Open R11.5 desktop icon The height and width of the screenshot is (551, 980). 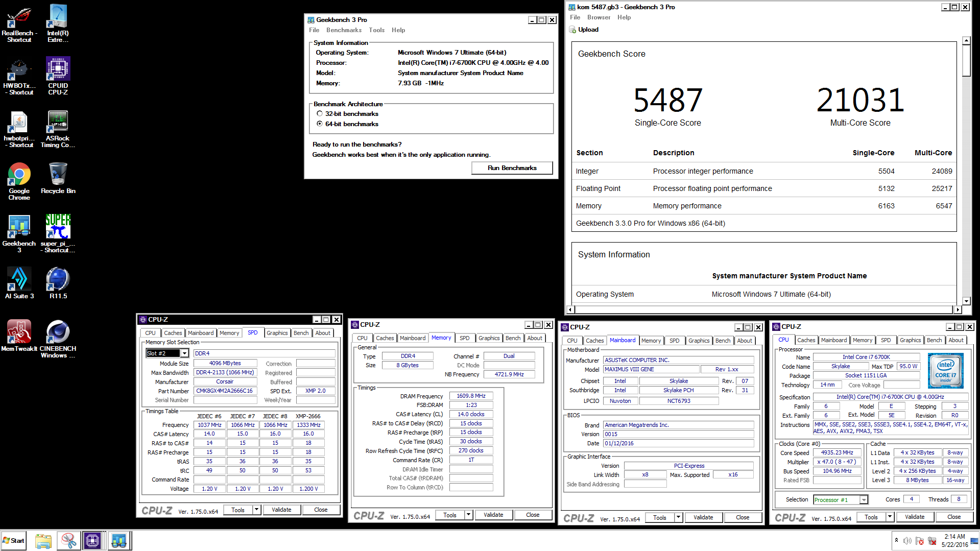coord(58,283)
